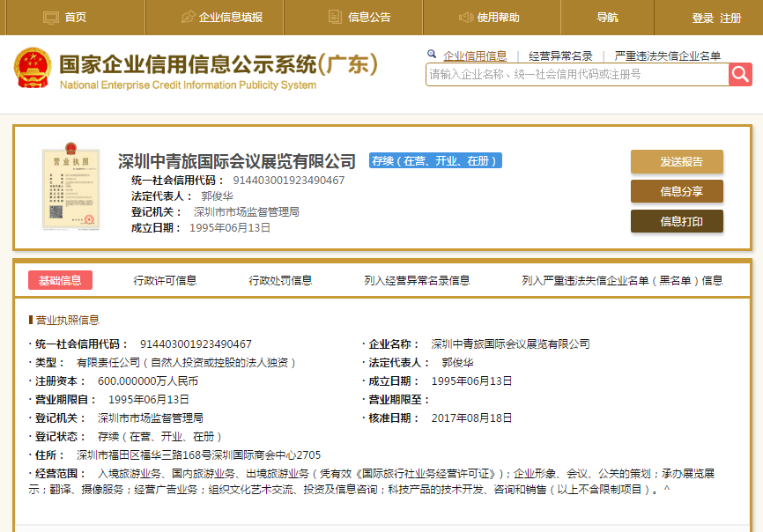Click the 存续（在营、开业、在册） status badge

click(435, 161)
